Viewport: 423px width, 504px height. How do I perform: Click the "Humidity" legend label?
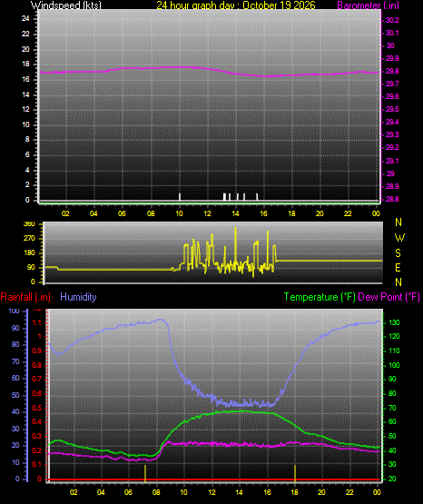tap(78, 297)
